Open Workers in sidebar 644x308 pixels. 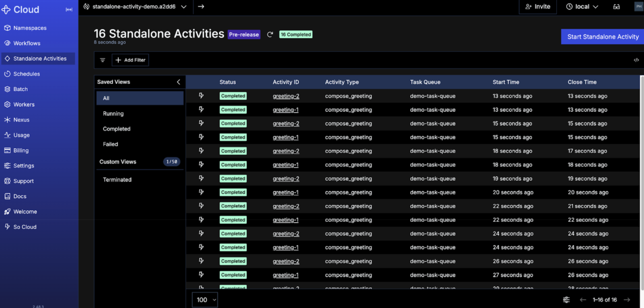24,105
